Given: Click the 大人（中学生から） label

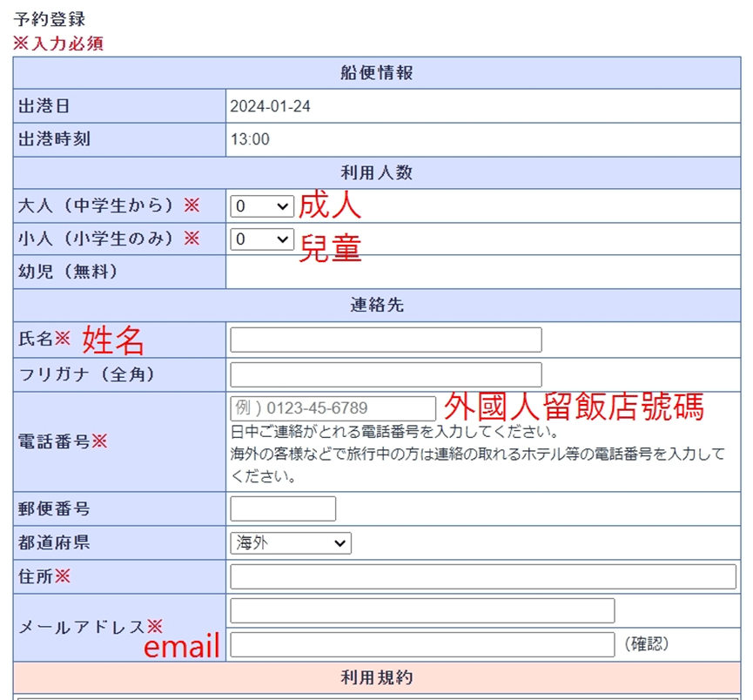Looking at the screenshot, I should click(109, 206).
